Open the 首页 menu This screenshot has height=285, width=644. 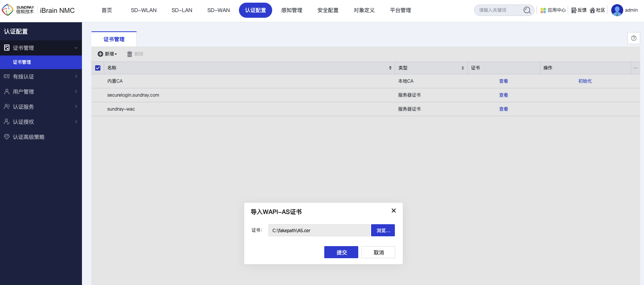[x=107, y=10]
